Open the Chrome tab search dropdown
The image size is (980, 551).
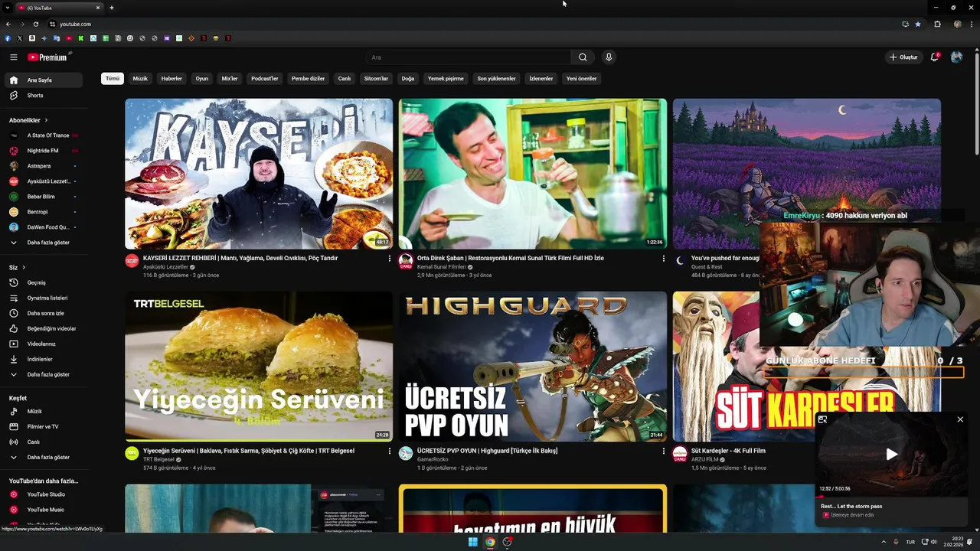(7, 8)
